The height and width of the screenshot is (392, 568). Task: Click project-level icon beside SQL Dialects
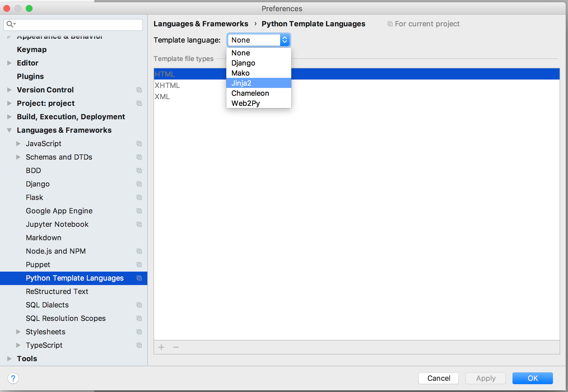tap(139, 305)
